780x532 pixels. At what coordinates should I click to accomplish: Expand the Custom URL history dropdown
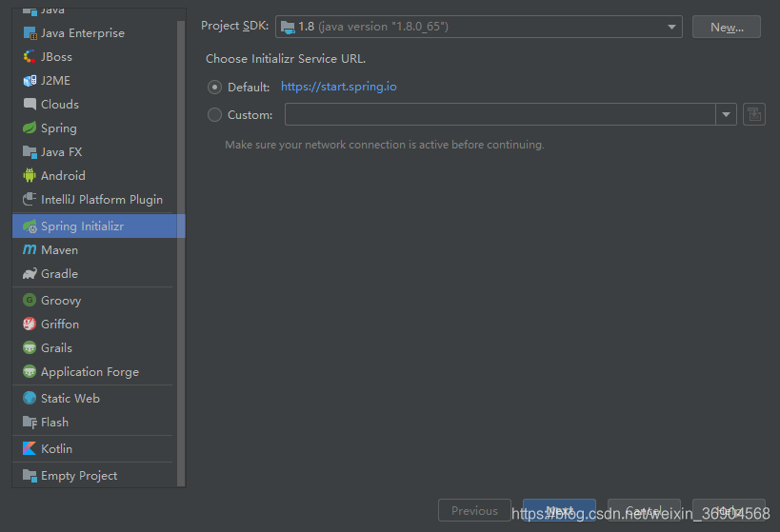pos(727,114)
